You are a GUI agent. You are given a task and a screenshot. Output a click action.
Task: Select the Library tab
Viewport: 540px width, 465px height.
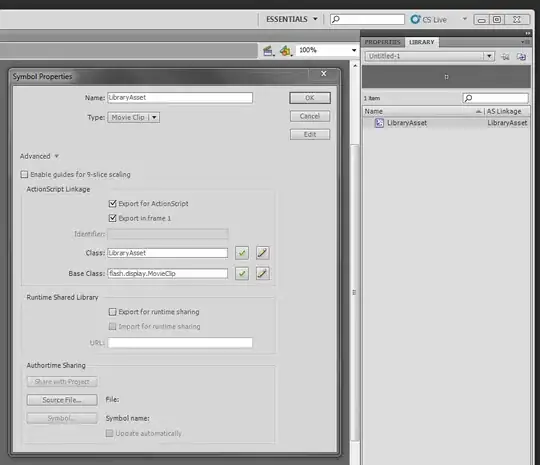click(x=422, y=42)
